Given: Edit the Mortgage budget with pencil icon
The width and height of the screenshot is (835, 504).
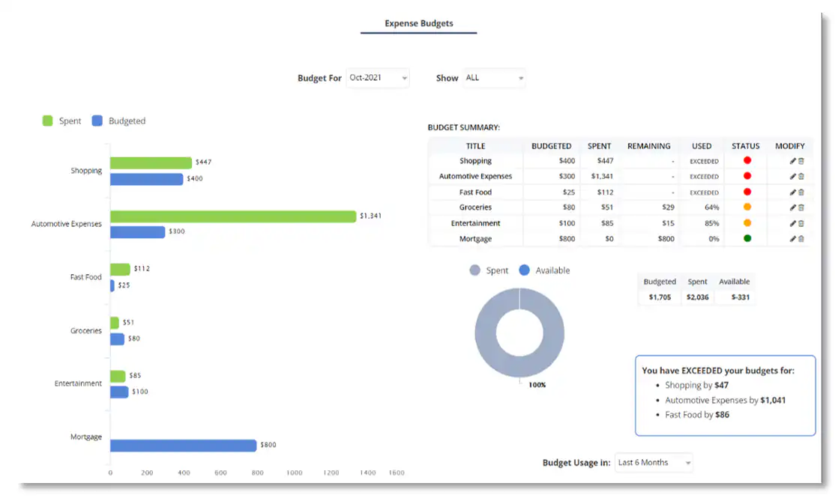Looking at the screenshot, I should click(793, 239).
